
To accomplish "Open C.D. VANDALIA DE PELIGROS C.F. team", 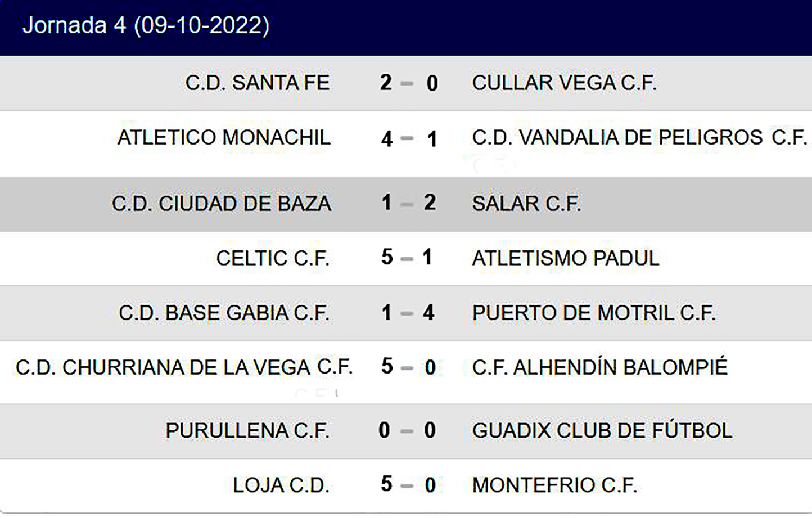I will 639,138.
